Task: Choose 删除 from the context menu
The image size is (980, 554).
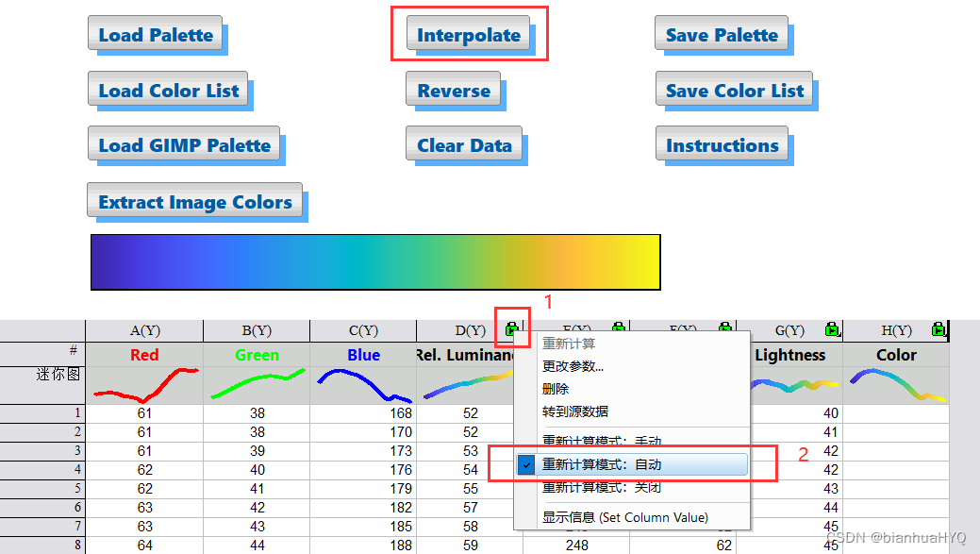Action: coord(556,389)
